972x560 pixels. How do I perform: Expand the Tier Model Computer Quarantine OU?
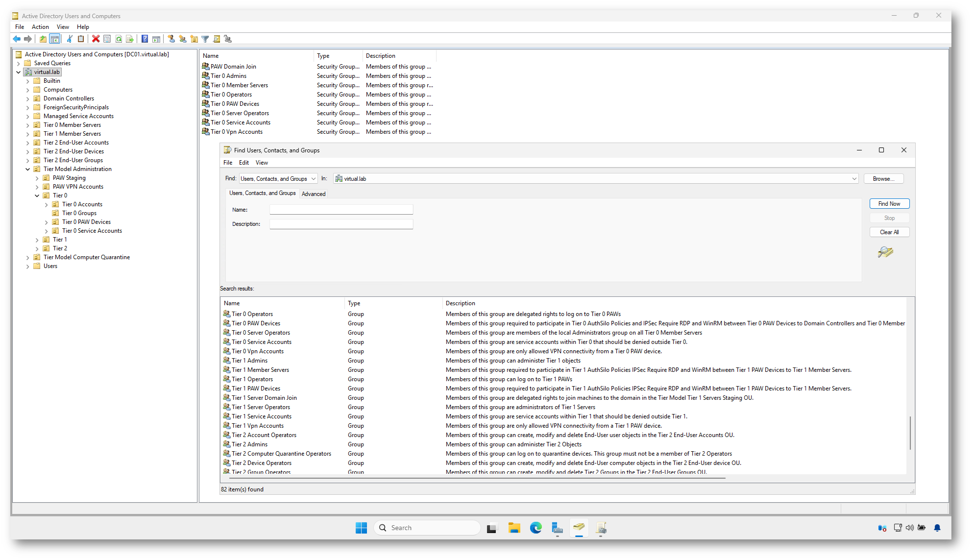(x=28, y=257)
